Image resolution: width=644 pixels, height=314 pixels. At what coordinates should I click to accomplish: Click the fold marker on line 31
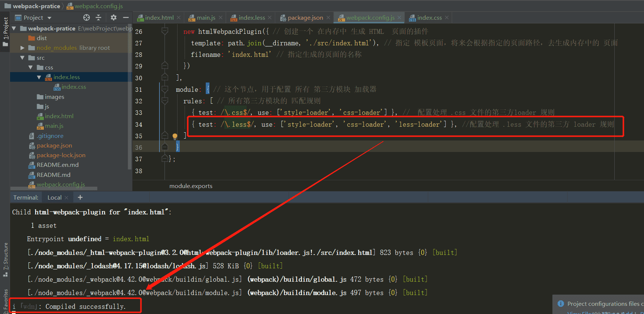point(165,89)
